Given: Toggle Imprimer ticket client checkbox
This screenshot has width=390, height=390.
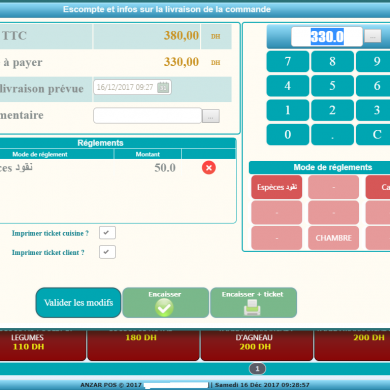Looking at the screenshot, I should (x=107, y=252).
